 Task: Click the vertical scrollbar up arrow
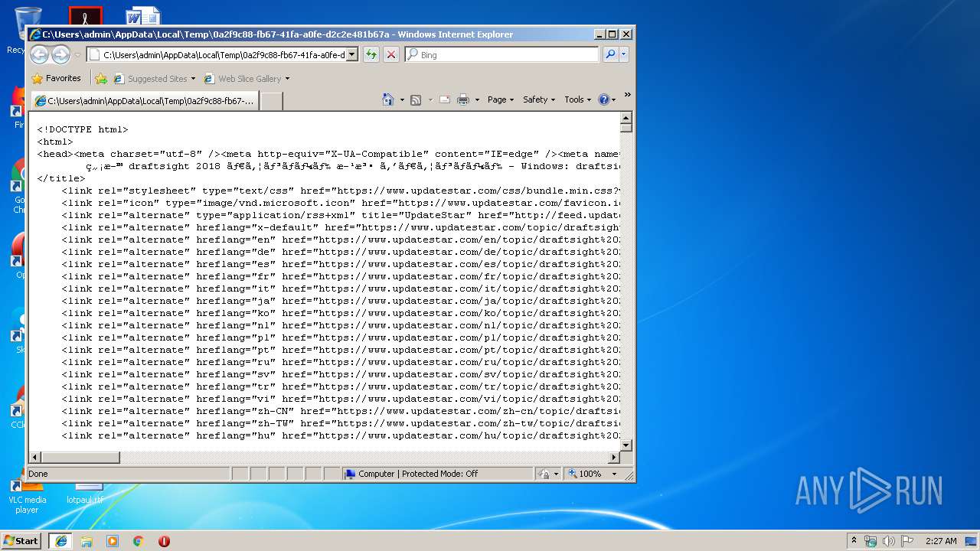pyautogui.click(x=626, y=118)
